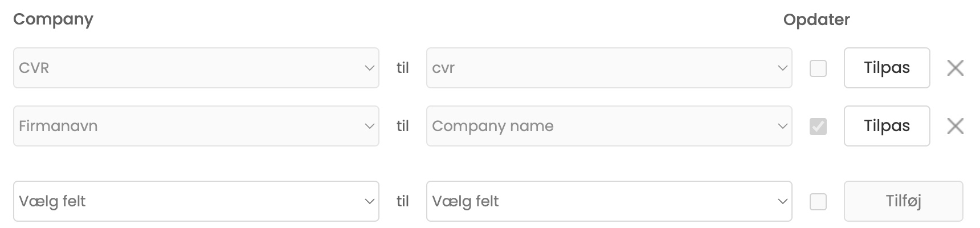
Task: Click the 'til' label in the CVR row
Action: coord(402,68)
